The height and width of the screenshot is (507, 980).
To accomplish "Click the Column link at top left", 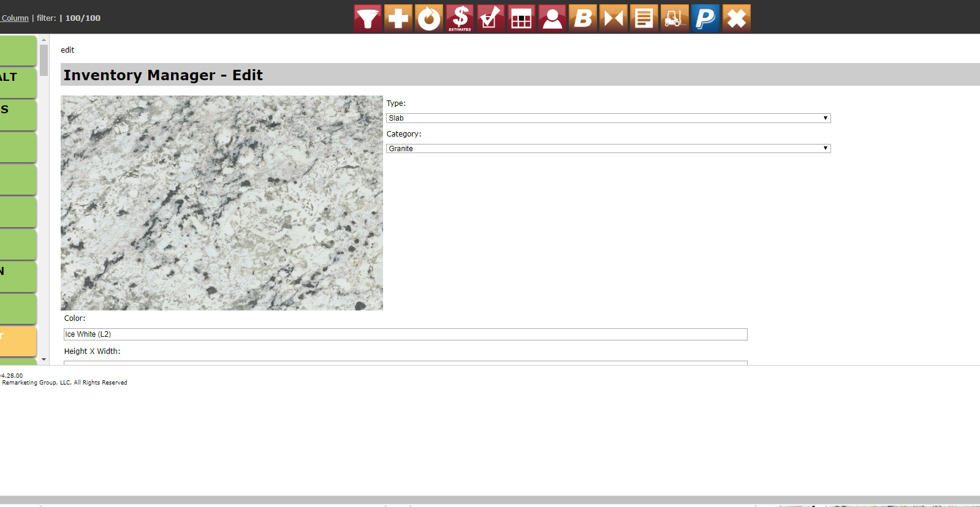I will coord(15,18).
